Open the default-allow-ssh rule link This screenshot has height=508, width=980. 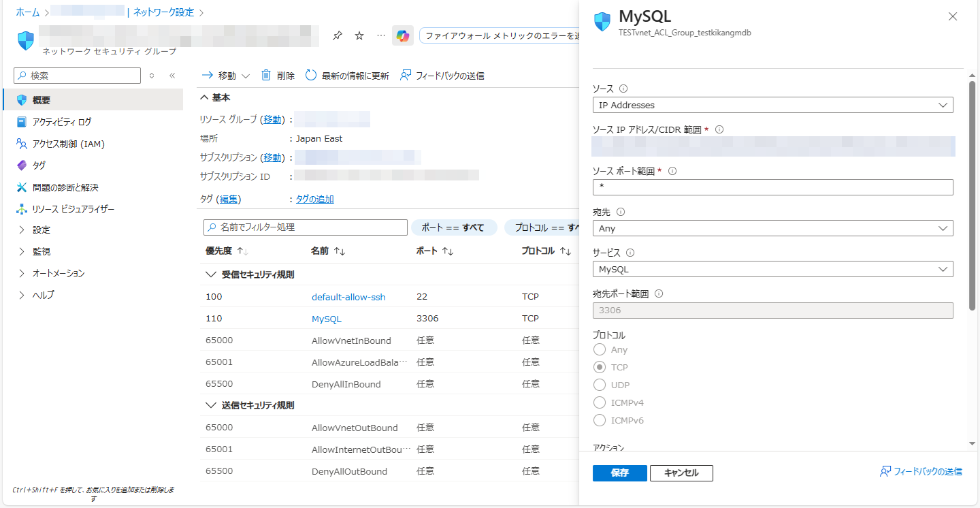point(348,297)
